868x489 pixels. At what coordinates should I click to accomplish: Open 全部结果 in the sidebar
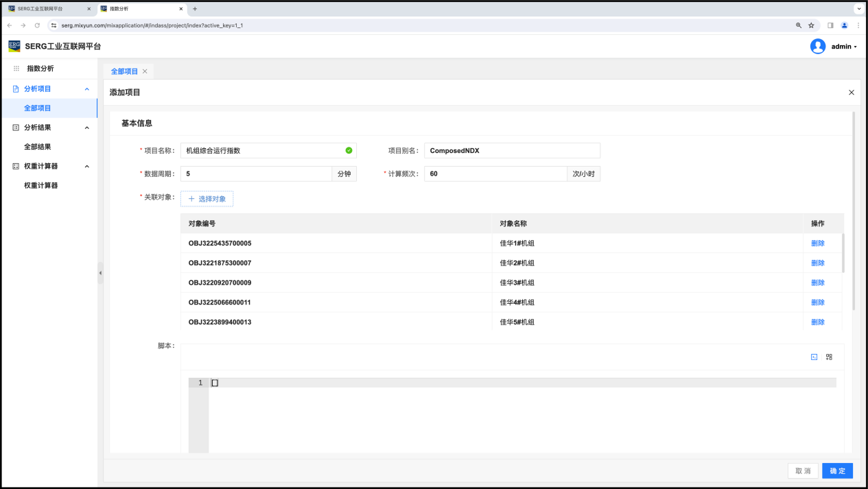38,147
